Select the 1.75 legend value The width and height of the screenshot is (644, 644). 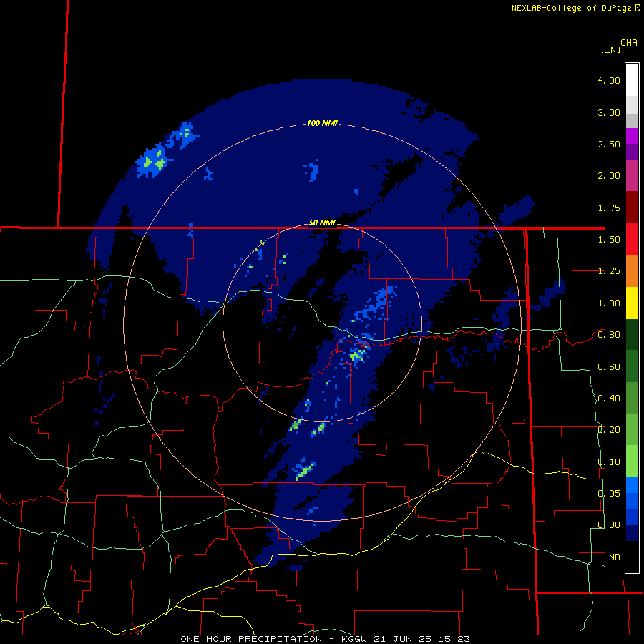[609, 208]
